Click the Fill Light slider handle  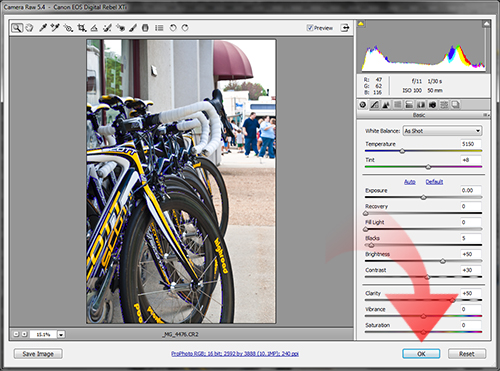click(x=366, y=229)
